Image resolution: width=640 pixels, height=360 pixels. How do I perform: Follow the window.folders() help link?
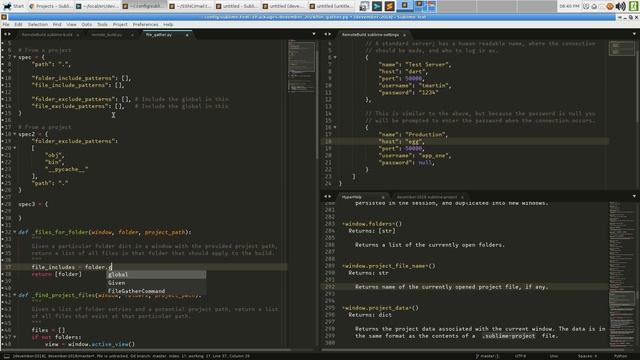tap(372, 224)
